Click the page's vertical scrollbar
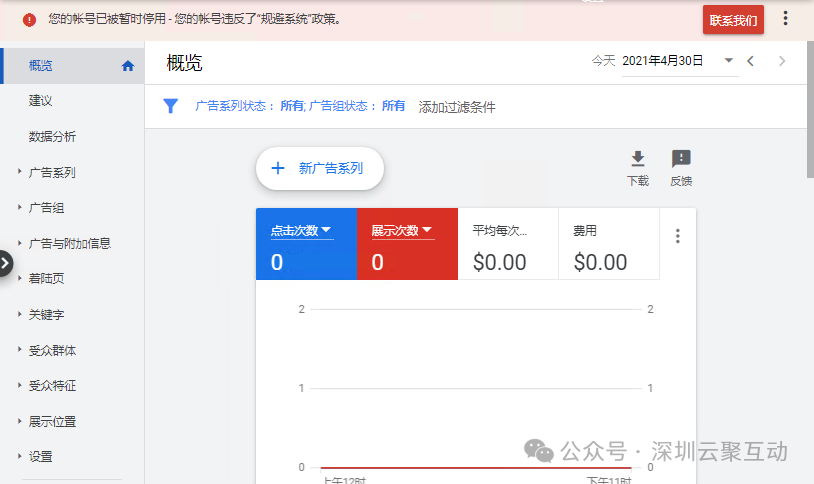 (x=809, y=110)
